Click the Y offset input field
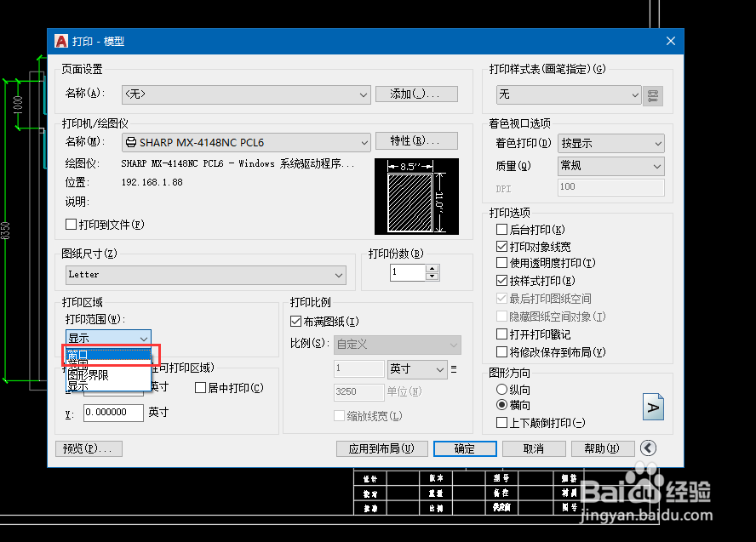Image resolution: width=756 pixels, height=542 pixels. click(x=113, y=413)
